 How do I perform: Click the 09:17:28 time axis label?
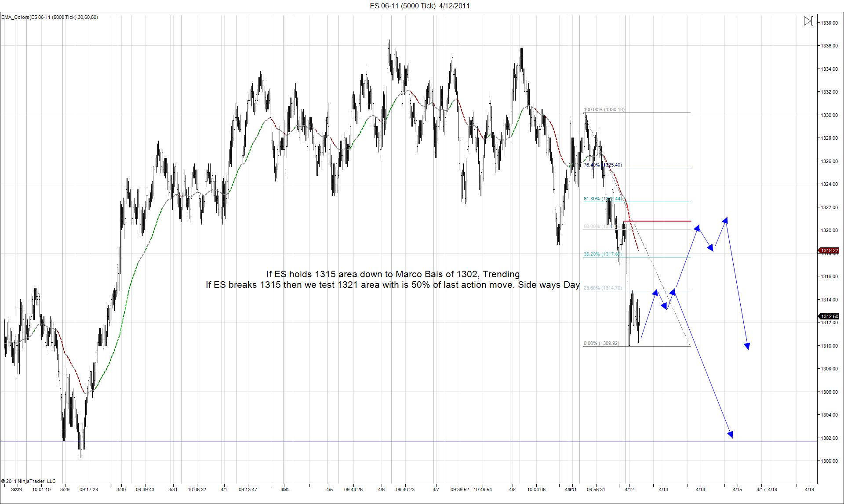pyautogui.click(x=88, y=489)
